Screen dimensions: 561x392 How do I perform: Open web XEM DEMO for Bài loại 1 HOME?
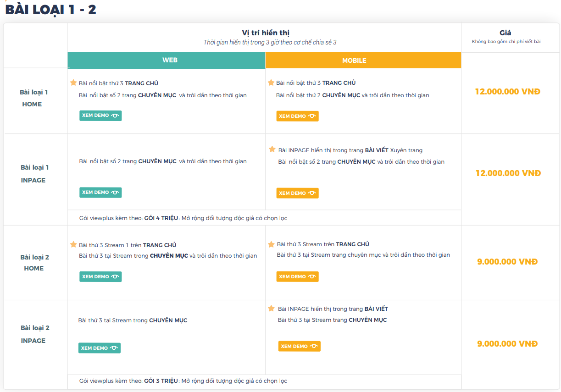tap(100, 116)
